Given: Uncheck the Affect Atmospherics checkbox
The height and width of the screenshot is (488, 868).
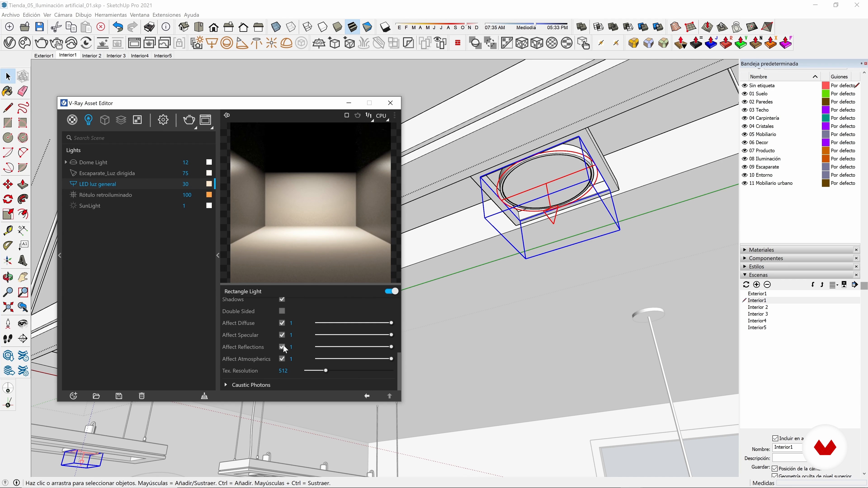Looking at the screenshot, I should click(x=282, y=359).
